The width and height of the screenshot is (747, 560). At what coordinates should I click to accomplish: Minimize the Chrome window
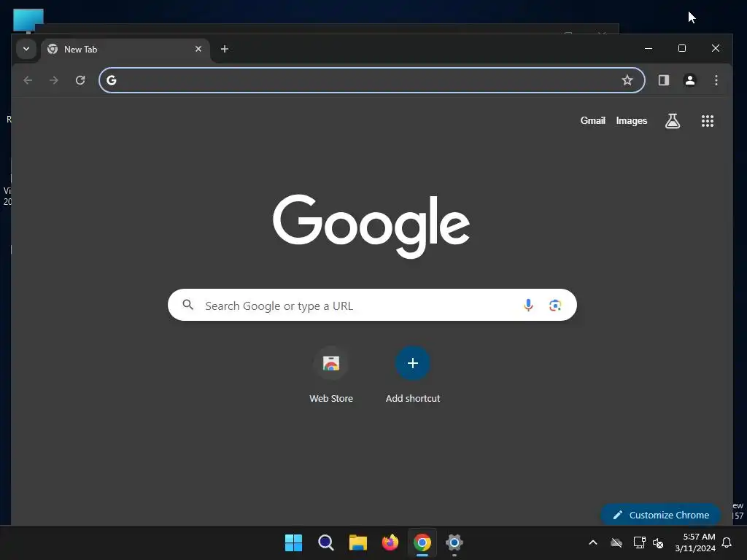coord(649,48)
